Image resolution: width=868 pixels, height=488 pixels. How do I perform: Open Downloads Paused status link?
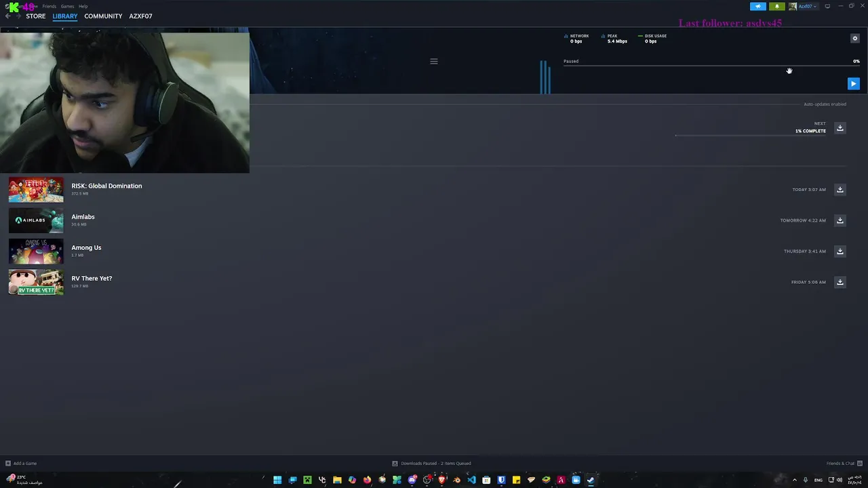431,464
